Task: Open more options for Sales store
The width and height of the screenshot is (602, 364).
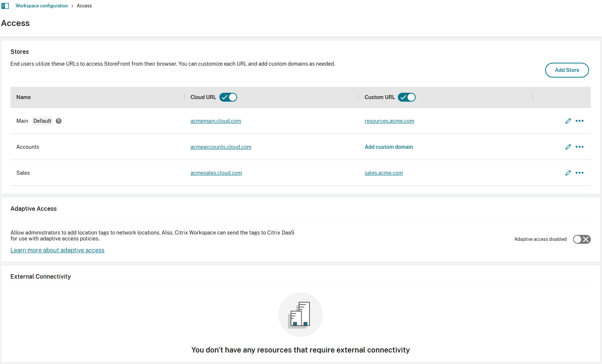Action: (x=580, y=173)
